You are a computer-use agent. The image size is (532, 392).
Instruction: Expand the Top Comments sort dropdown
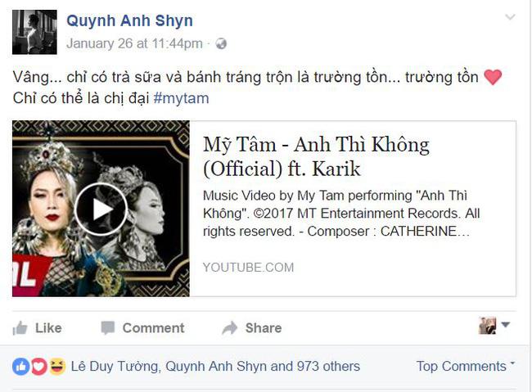click(466, 366)
